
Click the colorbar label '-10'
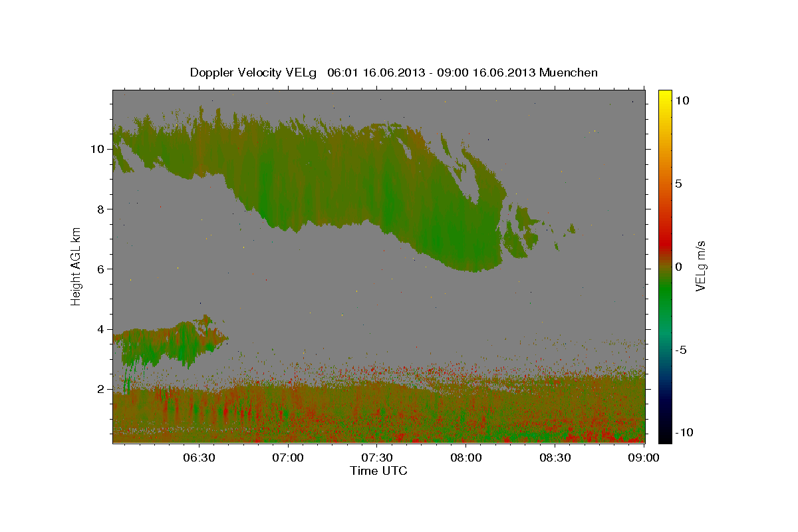pyautogui.click(x=684, y=433)
